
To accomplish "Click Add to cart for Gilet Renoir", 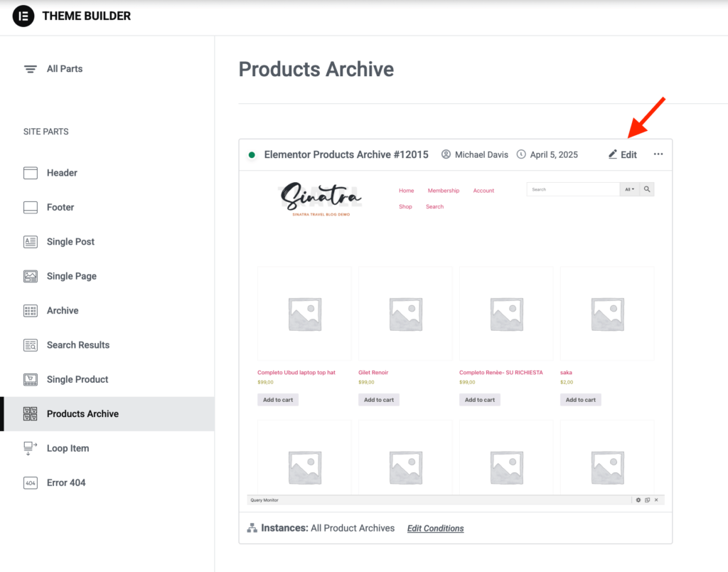I will [x=378, y=399].
